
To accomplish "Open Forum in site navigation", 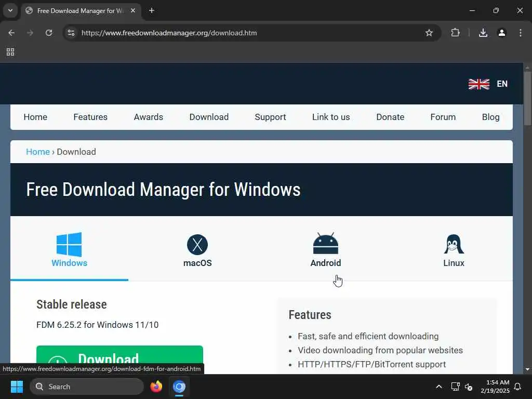I will click(443, 117).
